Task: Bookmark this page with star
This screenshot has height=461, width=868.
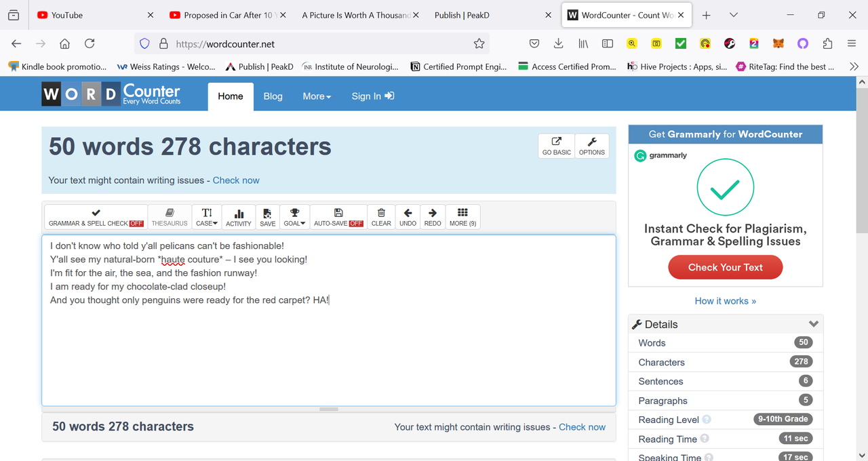Action: coord(479,43)
